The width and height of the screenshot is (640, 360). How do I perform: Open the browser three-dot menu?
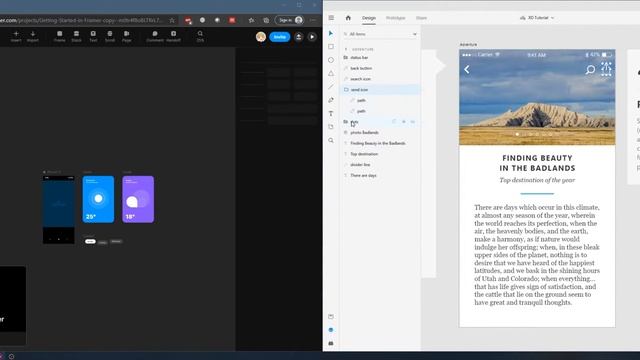pos(313,20)
